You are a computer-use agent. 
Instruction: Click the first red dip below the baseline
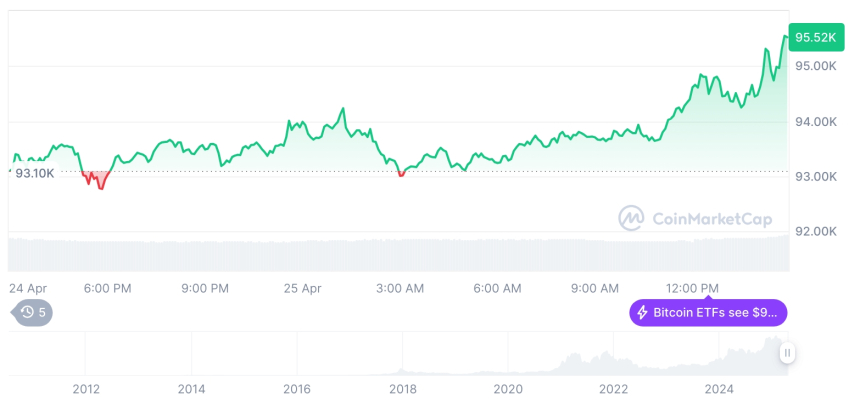coord(97,181)
